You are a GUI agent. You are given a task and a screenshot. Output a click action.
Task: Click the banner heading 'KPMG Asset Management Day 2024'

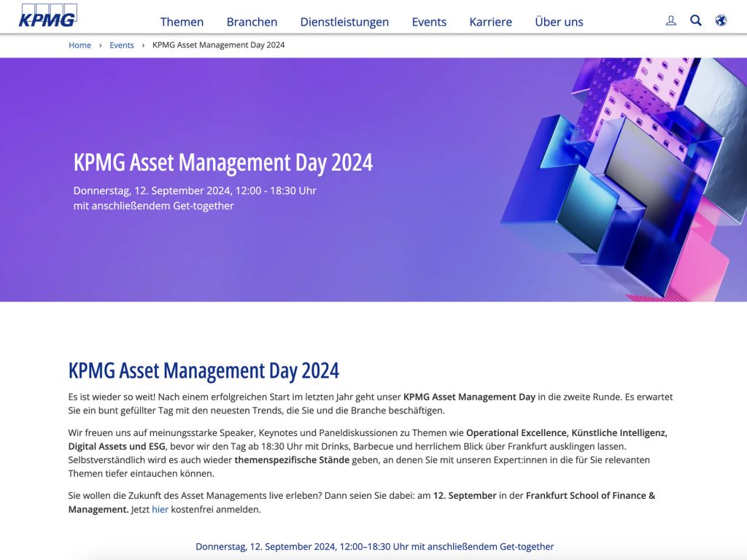click(222, 162)
